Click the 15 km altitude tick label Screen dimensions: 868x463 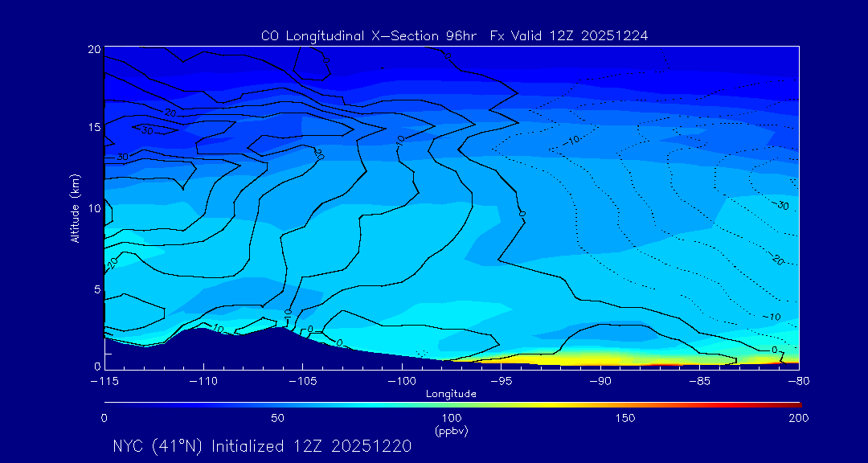(x=92, y=127)
